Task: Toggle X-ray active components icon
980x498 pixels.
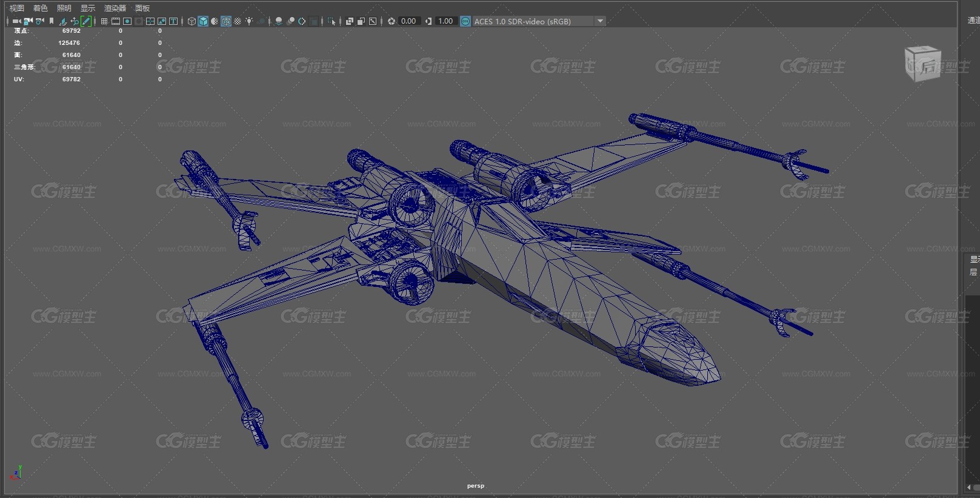Action: [x=361, y=21]
